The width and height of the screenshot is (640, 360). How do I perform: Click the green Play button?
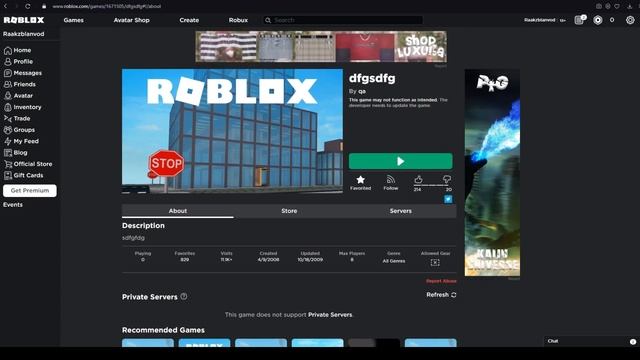400,161
